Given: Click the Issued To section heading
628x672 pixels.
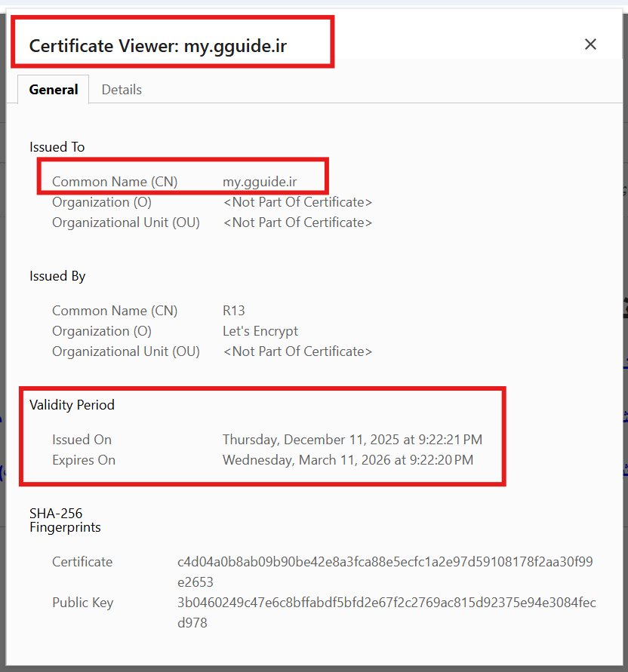Looking at the screenshot, I should coord(57,147).
